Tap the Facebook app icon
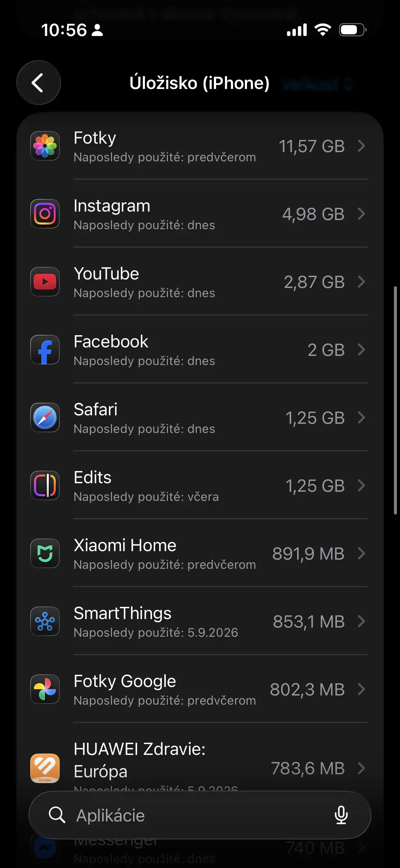 click(x=45, y=350)
